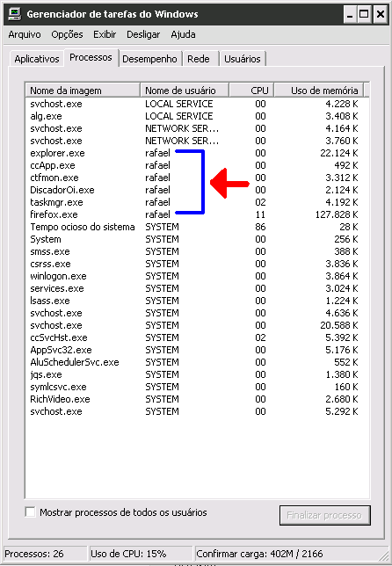Select the symlcsvc.exe process

coord(198,387)
